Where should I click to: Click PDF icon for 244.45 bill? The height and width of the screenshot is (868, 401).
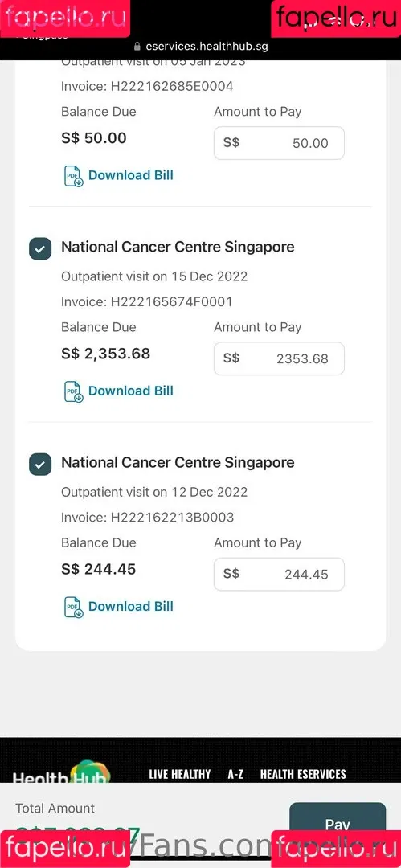[74, 608]
